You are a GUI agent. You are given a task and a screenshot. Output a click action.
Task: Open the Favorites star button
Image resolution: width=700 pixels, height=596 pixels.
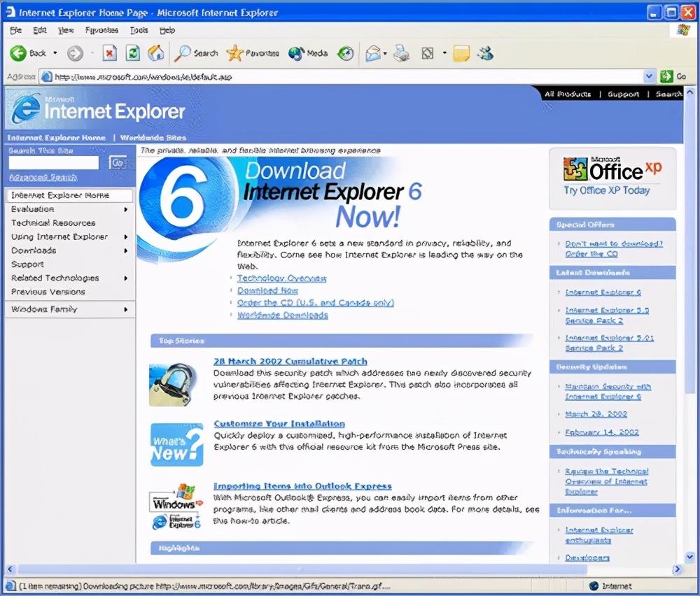pos(252,53)
